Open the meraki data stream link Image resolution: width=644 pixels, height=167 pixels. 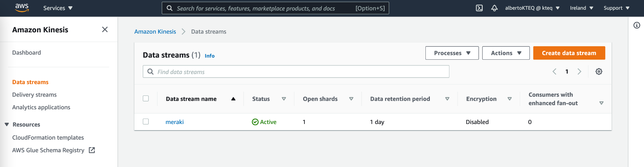coord(175,122)
